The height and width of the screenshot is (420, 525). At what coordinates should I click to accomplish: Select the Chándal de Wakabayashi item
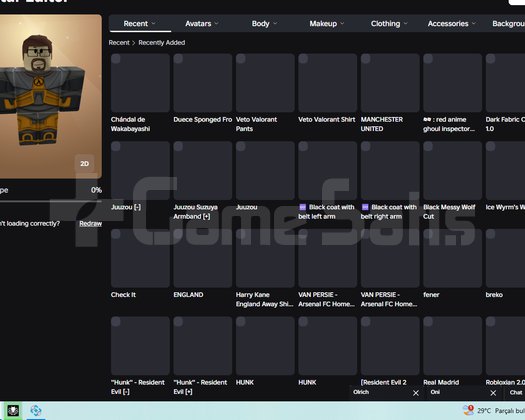pyautogui.click(x=140, y=83)
